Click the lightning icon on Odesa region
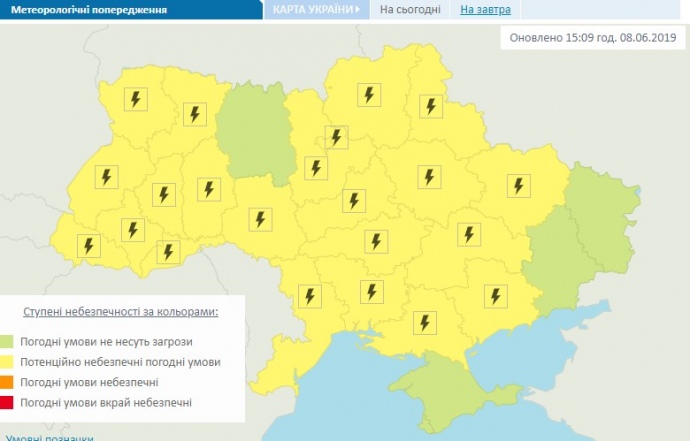690x441 pixels. 310,296
